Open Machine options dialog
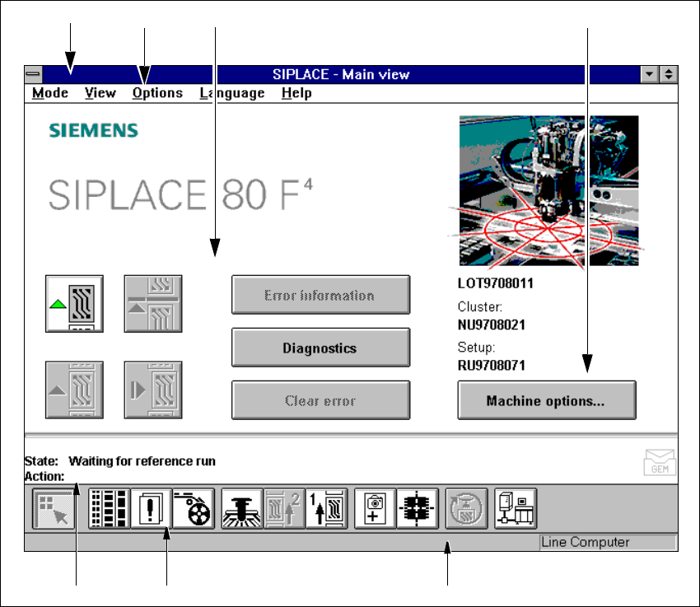The image size is (700, 607). pos(547,400)
